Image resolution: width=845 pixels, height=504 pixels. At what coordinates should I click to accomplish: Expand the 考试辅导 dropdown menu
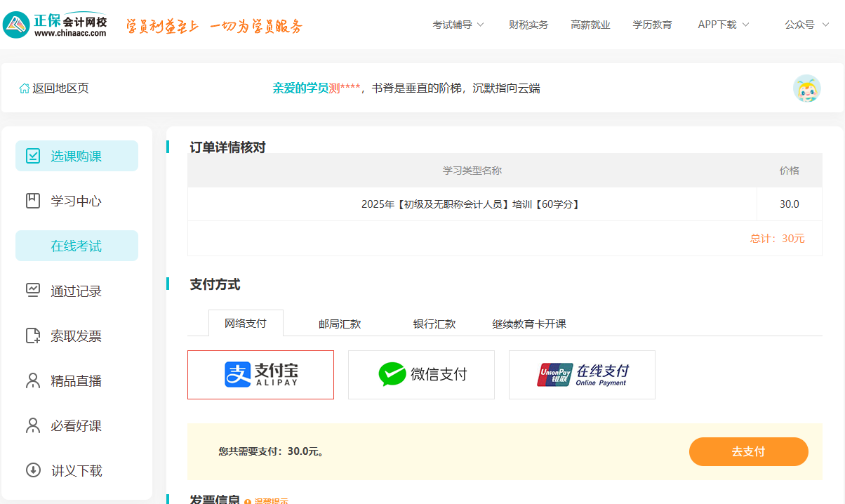[x=458, y=25]
